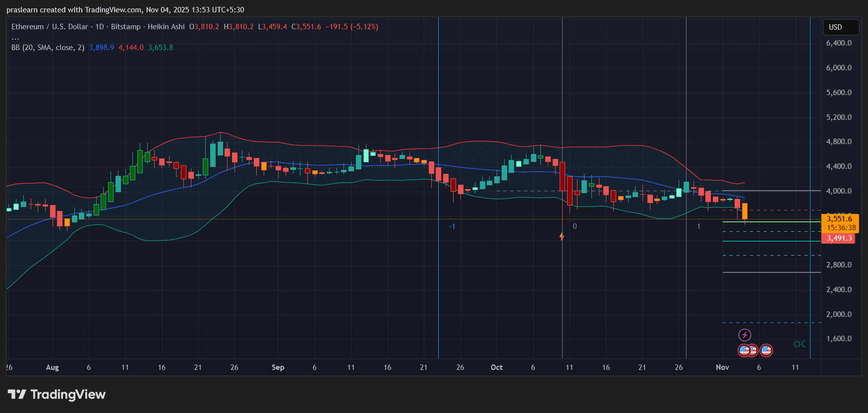Click the orange 3,551.6 current price label

point(840,219)
